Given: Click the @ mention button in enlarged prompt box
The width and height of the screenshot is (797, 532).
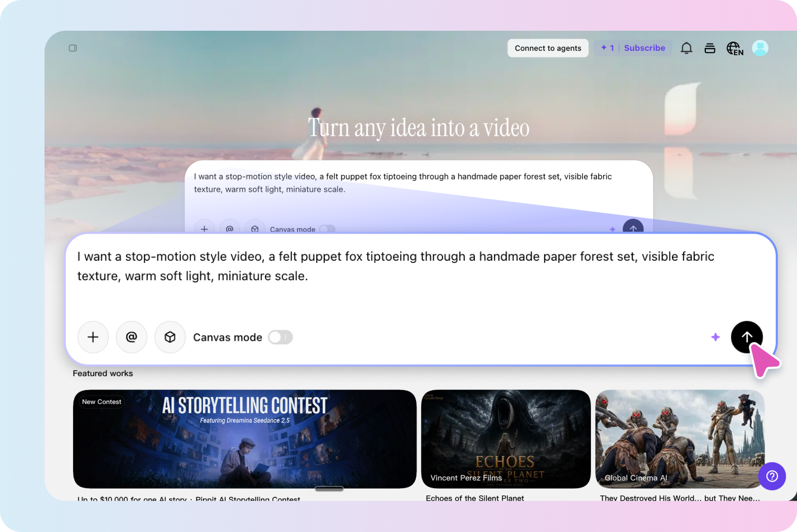Looking at the screenshot, I should 131,337.
